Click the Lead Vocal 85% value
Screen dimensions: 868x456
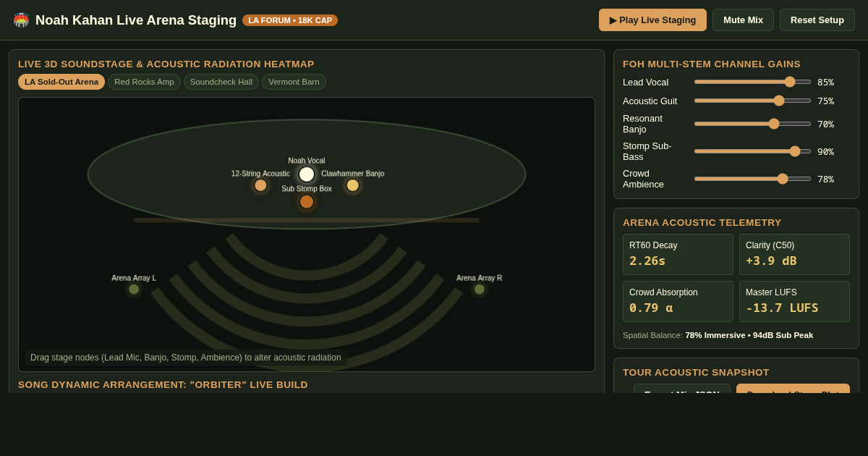coord(825,82)
